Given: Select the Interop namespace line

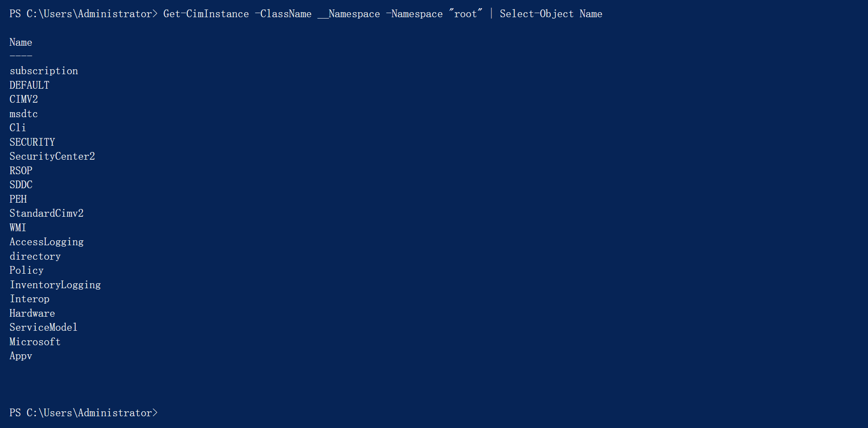Looking at the screenshot, I should [29, 299].
